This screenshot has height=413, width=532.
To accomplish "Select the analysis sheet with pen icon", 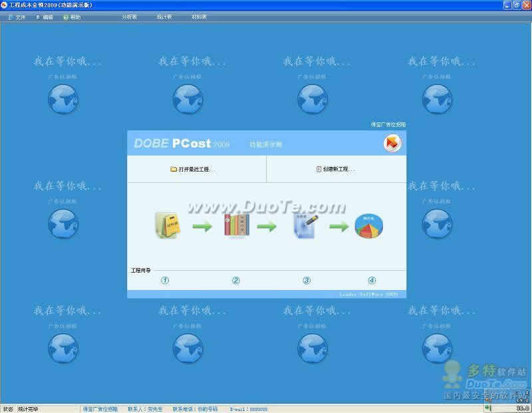I will tap(306, 225).
